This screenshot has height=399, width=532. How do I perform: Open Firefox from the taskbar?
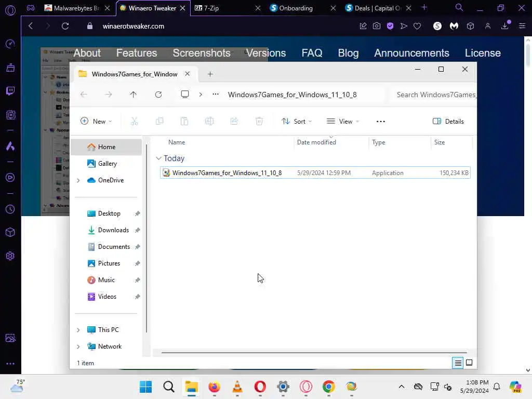(215, 387)
